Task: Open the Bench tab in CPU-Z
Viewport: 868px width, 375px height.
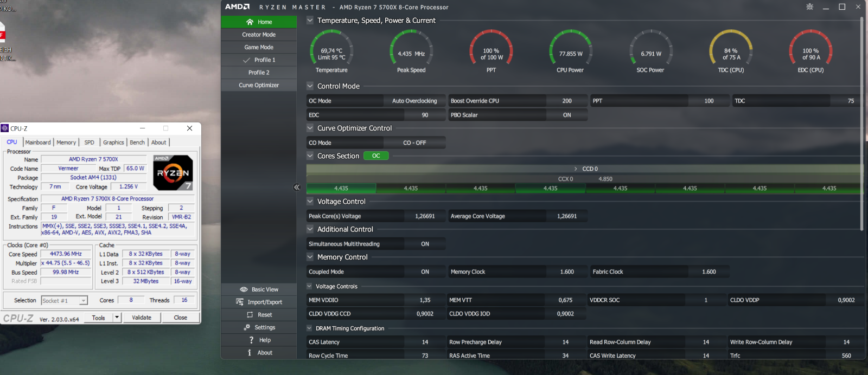Action: pyautogui.click(x=137, y=143)
